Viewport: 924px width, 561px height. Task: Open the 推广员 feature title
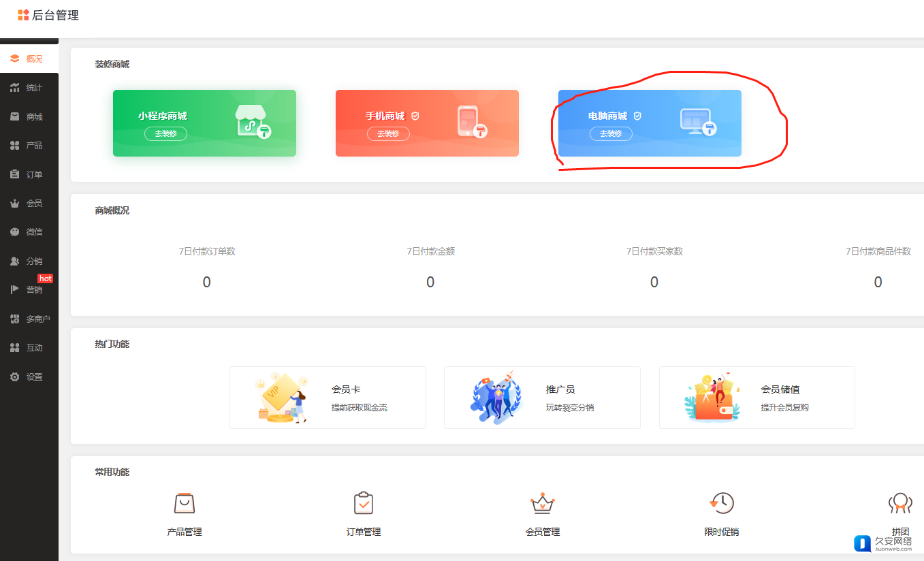[x=560, y=389]
